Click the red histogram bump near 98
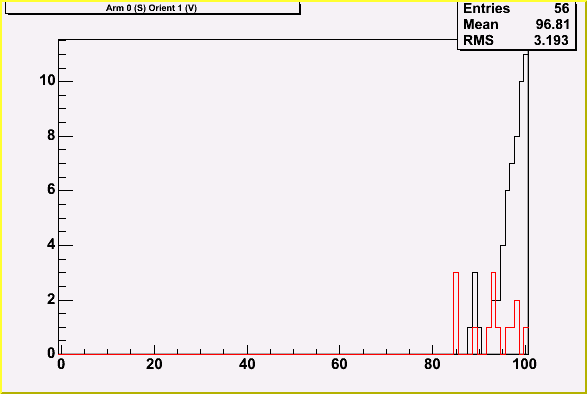The width and height of the screenshot is (587, 394). click(517, 327)
